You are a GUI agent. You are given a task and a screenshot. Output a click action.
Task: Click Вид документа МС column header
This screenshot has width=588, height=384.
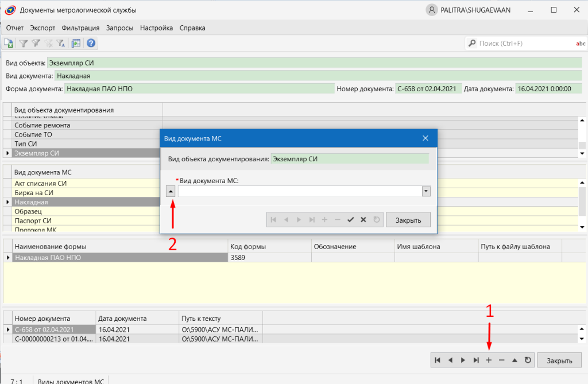point(87,172)
